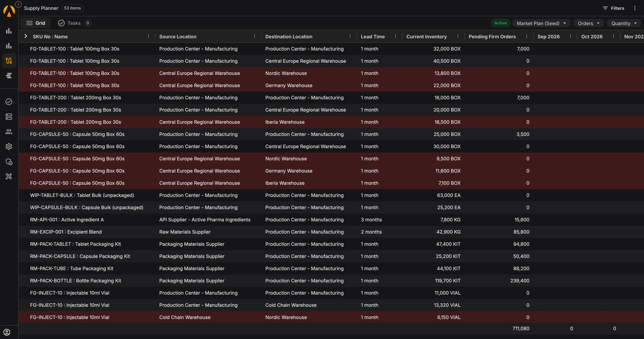Expand the sidebar with the arrow toggle
The height and width of the screenshot is (339, 644).
click(x=18, y=4)
